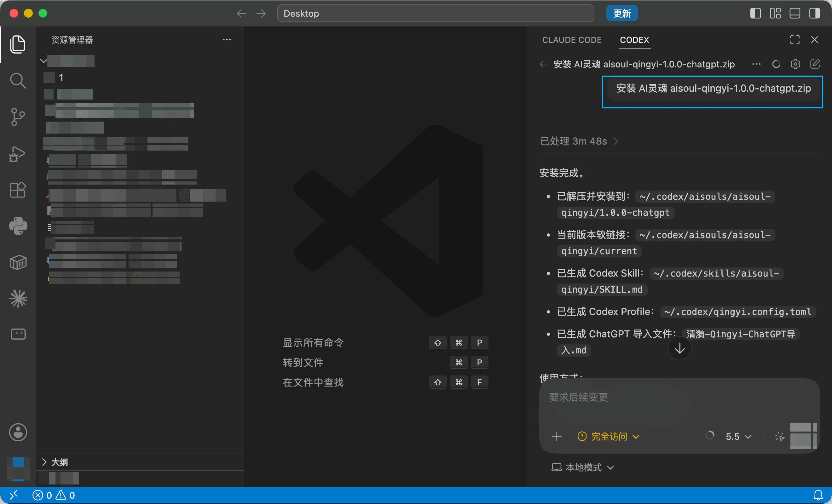Image resolution: width=832 pixels, height=504 pixels.
Task: Open the Python sidebar icon
Action: pos(18,226)
